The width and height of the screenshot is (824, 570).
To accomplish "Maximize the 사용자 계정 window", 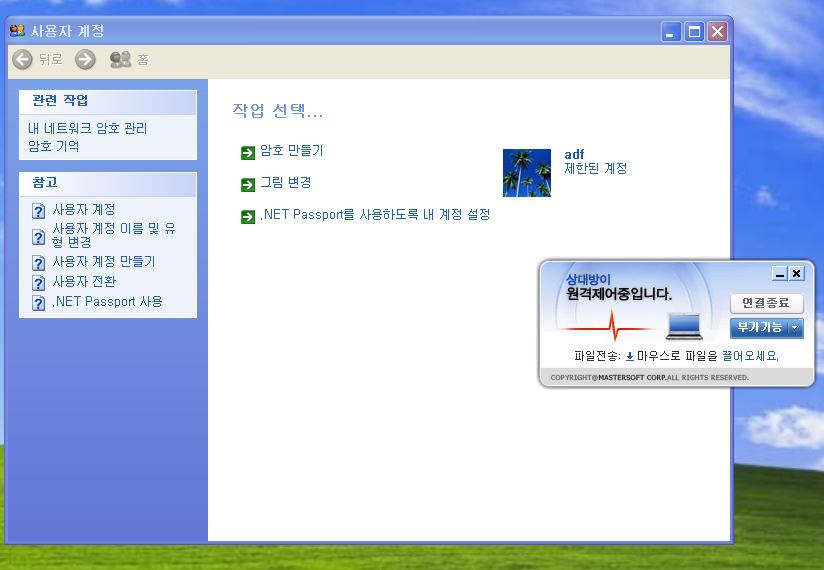I will tap(694, 32).
